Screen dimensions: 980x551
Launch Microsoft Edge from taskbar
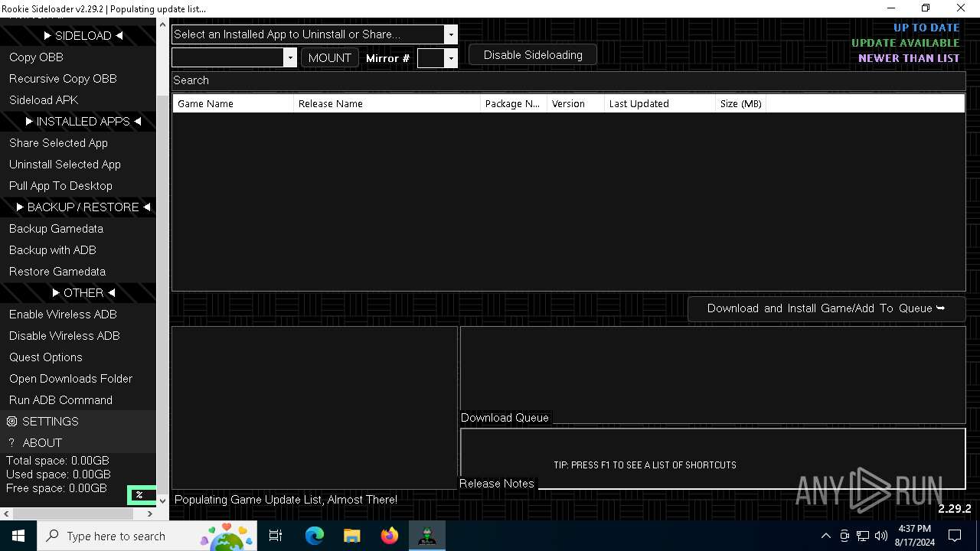click(x=315, y=536)
